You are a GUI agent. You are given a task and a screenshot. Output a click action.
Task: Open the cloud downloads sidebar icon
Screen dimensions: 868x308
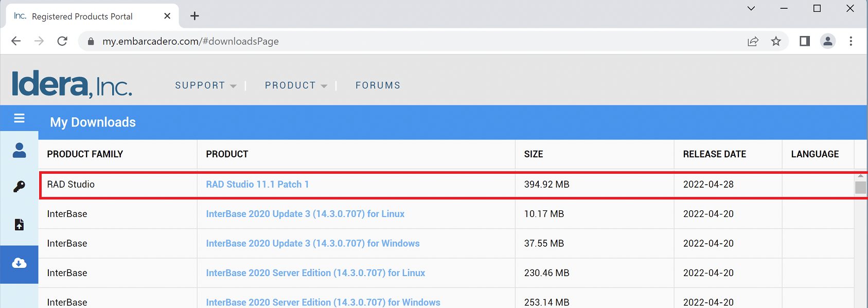(19, 263)
